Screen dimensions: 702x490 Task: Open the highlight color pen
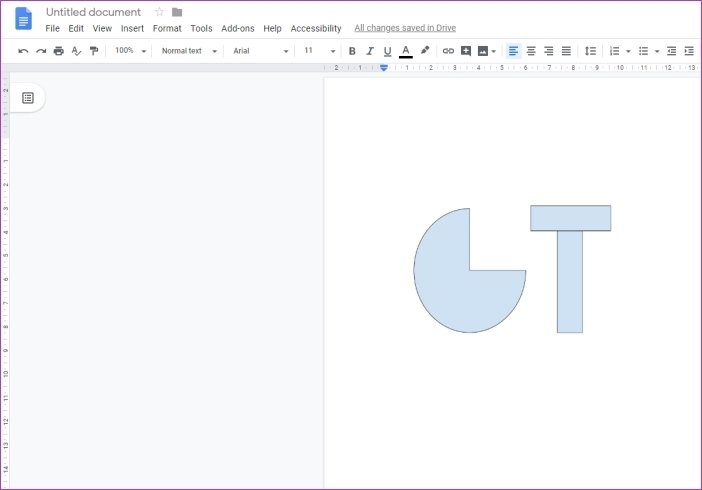(x=425, y=50)
